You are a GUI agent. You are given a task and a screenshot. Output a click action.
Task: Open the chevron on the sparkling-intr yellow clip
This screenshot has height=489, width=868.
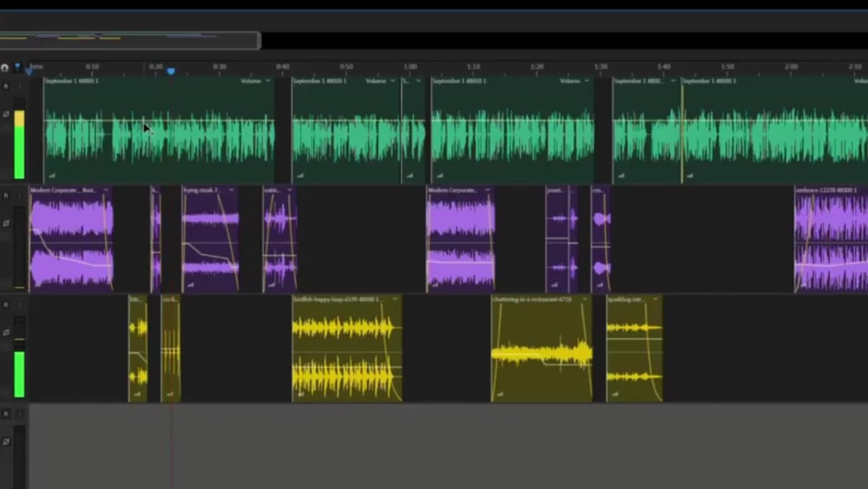pos(654,299)
